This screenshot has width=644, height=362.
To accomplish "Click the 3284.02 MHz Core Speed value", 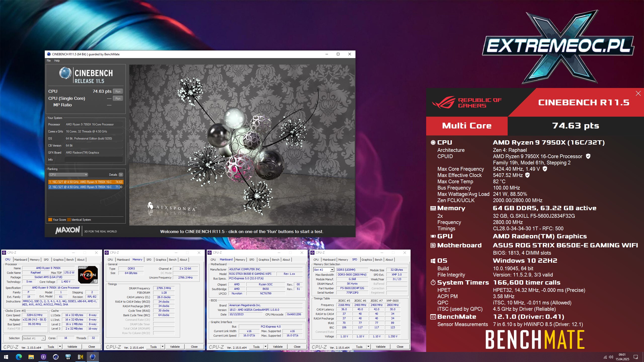I will (35, 315).
